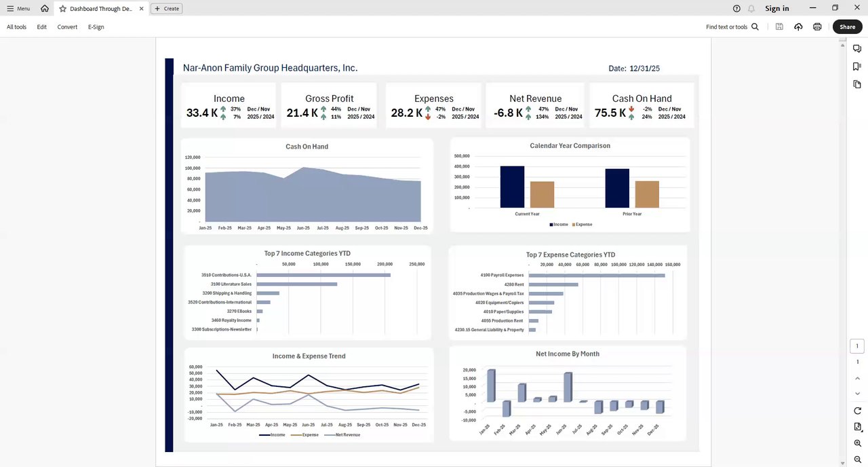Open the Home icon
Screen dimensions: 868x467
click(x=45, y=9)
